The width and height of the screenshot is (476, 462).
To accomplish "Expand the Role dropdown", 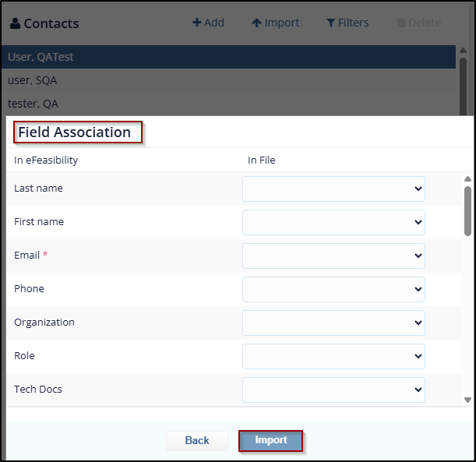I will pos(333,356).
